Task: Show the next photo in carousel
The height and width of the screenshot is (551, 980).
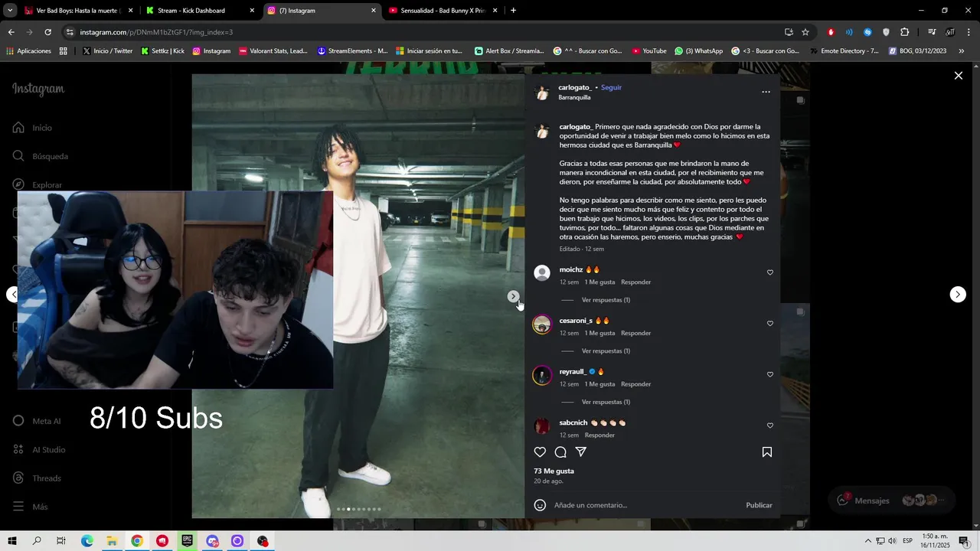Action: point(513,296)
